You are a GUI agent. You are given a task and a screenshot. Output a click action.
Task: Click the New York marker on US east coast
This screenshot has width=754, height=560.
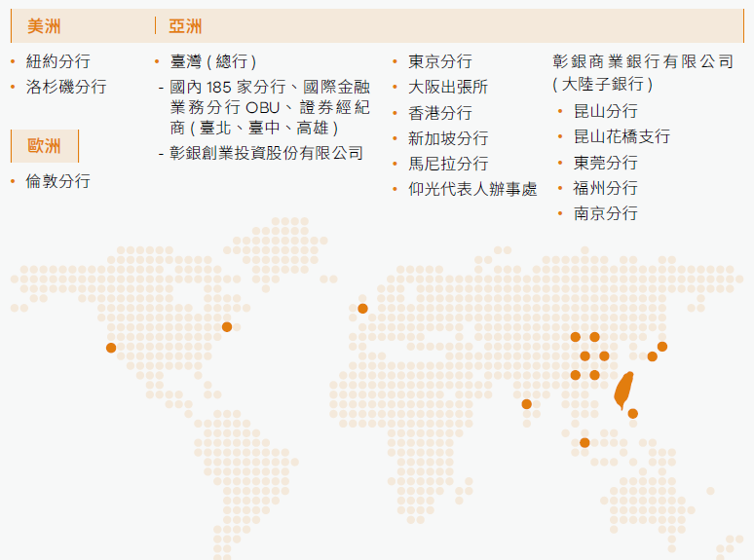[227, 327]
